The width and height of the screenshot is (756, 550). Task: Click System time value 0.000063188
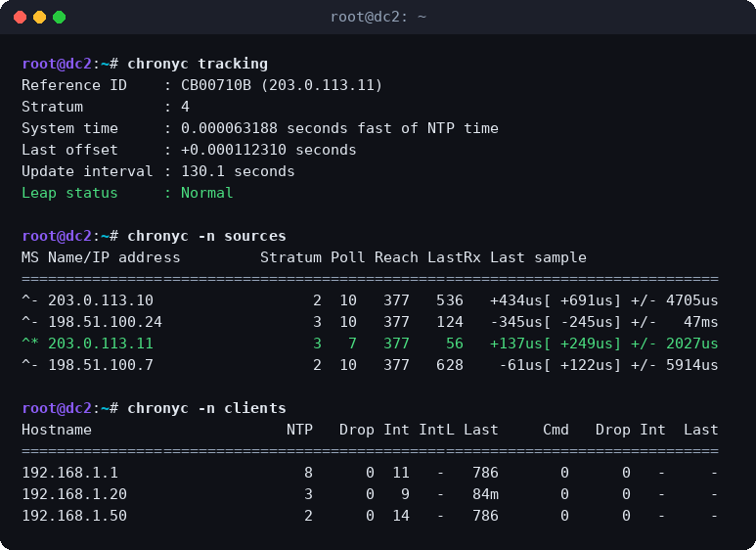(x=229, y=128)
